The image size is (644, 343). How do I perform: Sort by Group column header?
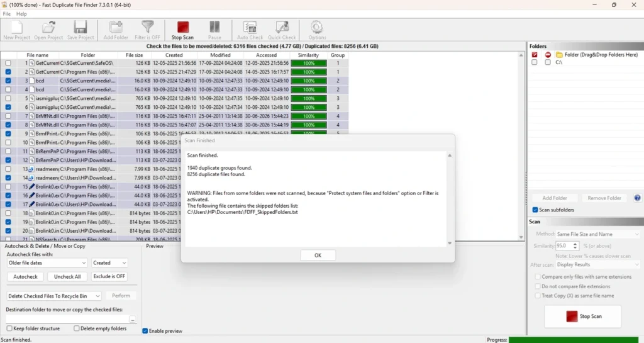338,55
